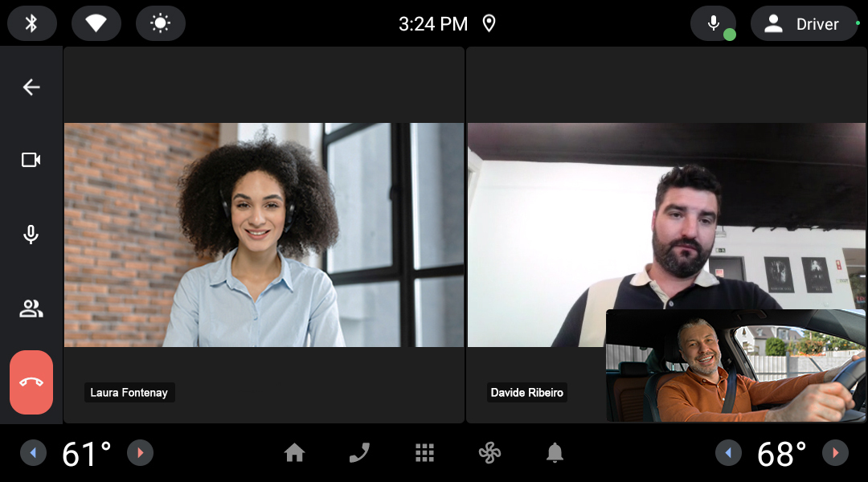Increase the left temperature from 61°
This screenshot has width=868, height=482.
coord(140,453)
